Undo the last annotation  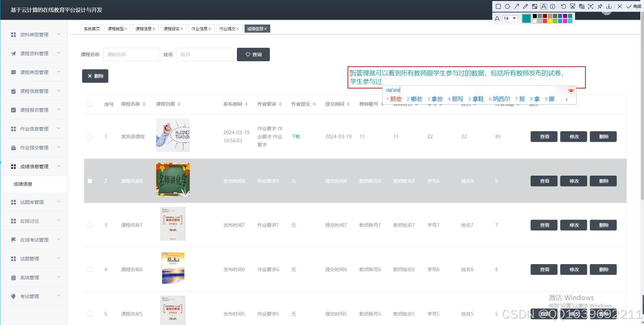(x=563, y=6)
